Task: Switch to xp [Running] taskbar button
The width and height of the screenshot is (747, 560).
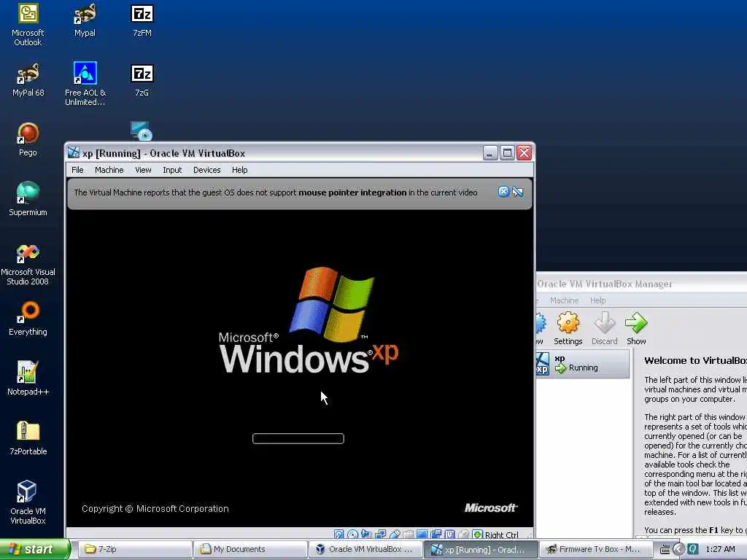Action: 481,549
